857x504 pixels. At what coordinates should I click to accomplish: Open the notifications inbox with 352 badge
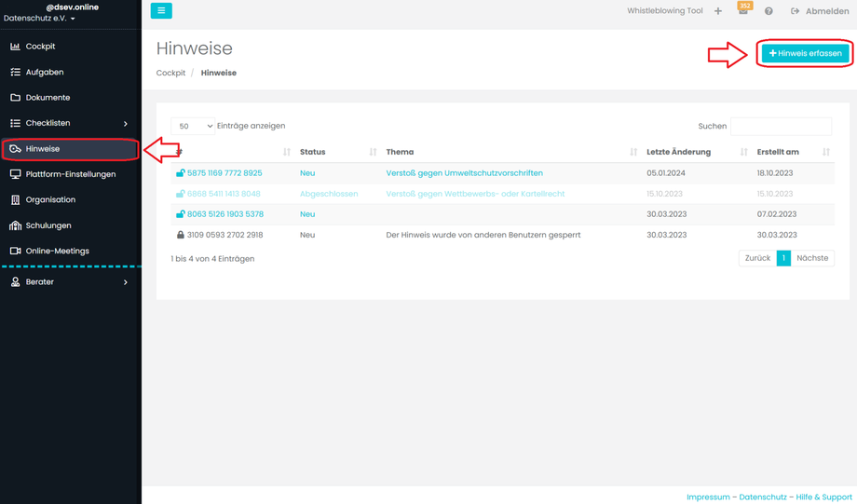(x=743, y=10)
